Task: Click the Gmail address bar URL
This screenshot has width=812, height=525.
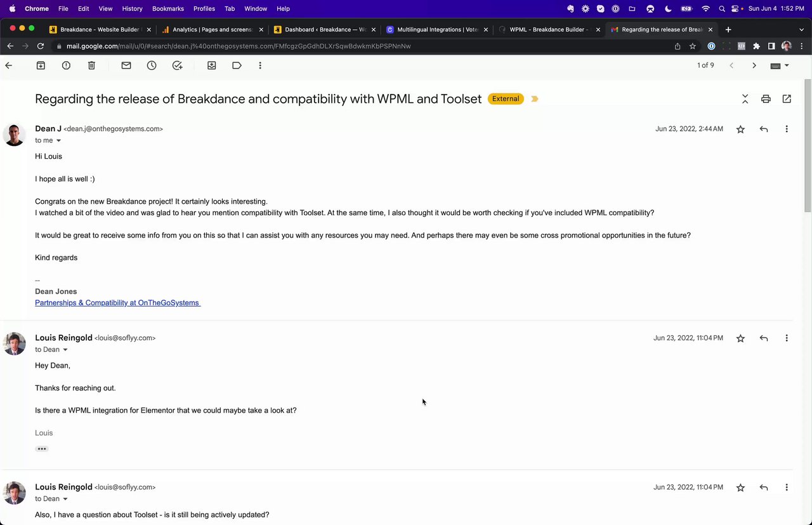Action: (239, 46)
